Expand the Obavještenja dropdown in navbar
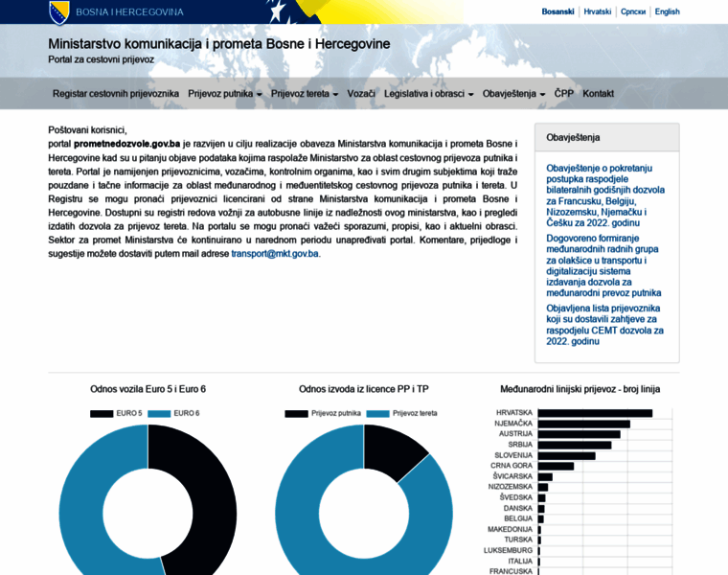 [x=513, y=93]
